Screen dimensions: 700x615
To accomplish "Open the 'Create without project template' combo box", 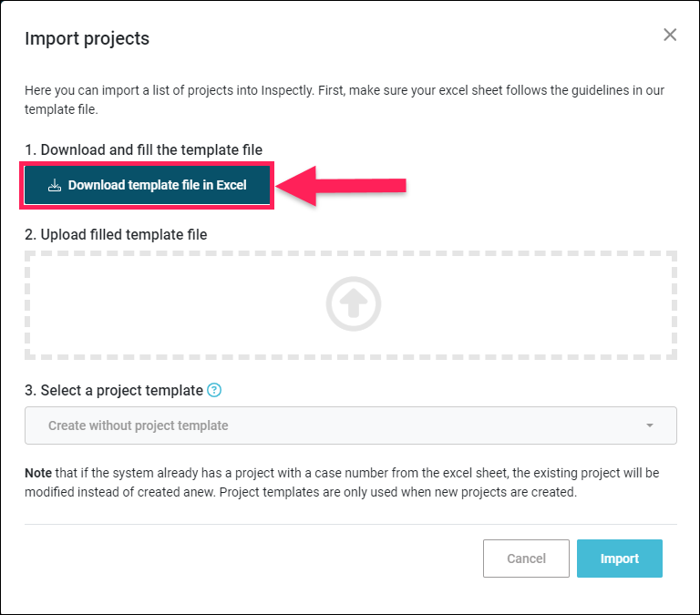I will (350, 425).
